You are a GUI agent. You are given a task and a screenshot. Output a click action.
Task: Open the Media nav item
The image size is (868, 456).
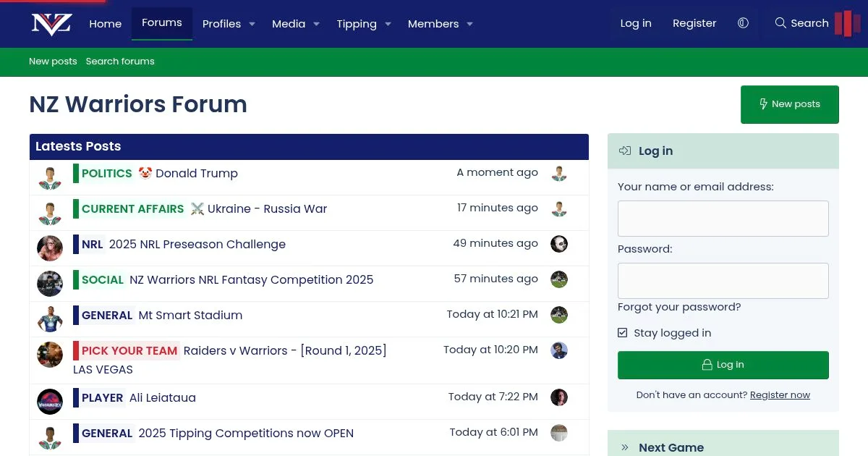[289, 24]
